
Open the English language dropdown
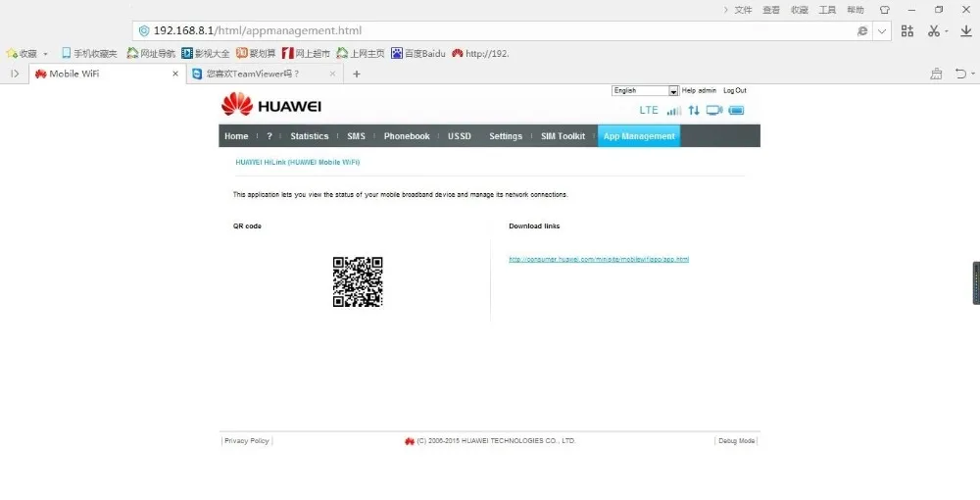(x=645, y=90)
